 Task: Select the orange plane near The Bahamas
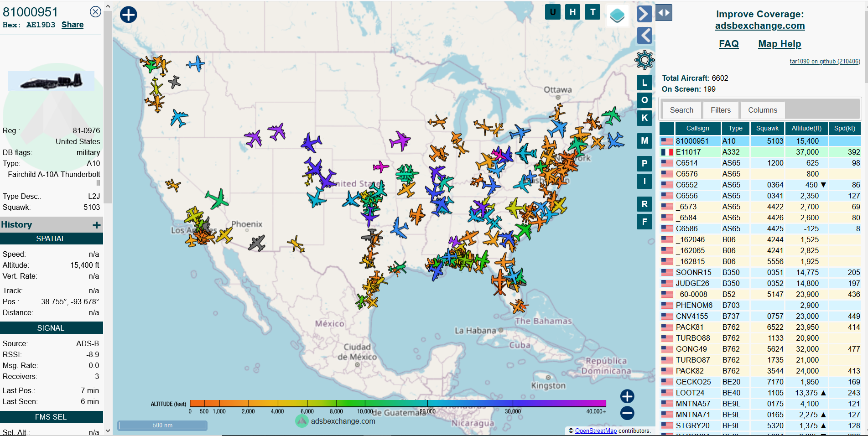coord(518,306)
